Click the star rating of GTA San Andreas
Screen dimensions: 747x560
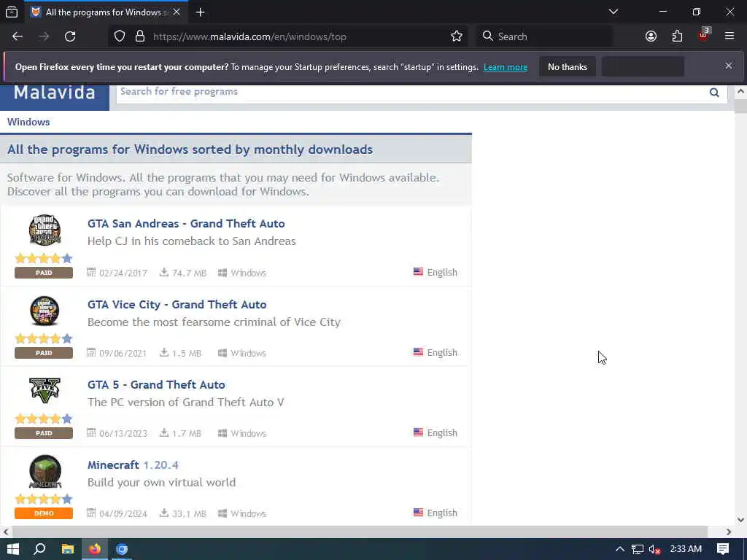[44, 259]
